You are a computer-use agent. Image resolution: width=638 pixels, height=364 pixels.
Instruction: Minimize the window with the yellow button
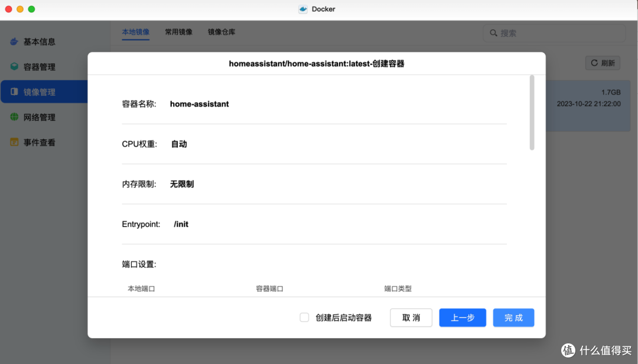[20, 9]
